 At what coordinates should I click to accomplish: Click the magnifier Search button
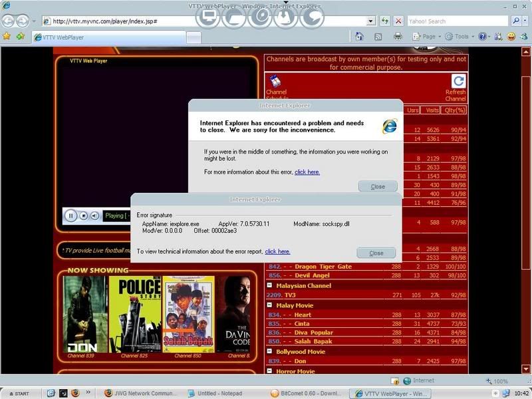tap(516, 21)
